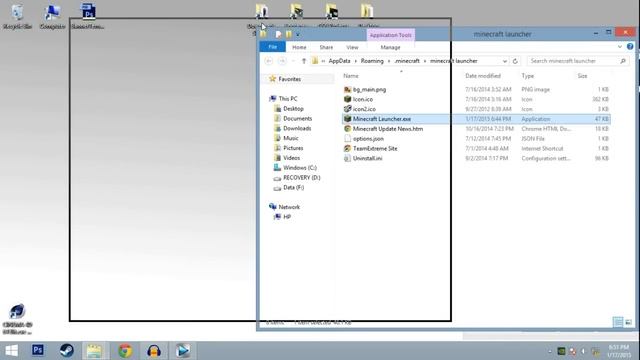This screenshot has height=360, width=640.
Task: Expand the address bar history dropdown
Action: (x=505, y=61)
